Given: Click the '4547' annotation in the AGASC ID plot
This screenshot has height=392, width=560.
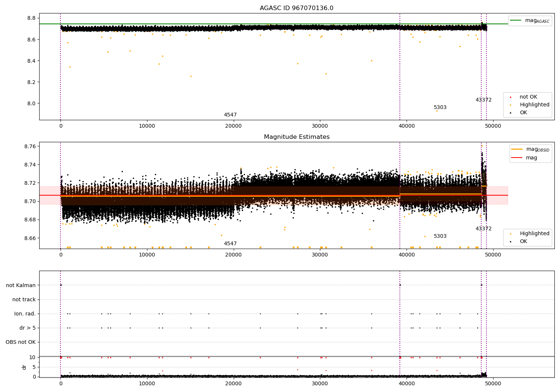Looking at the screenshot, I should (230, 115).
